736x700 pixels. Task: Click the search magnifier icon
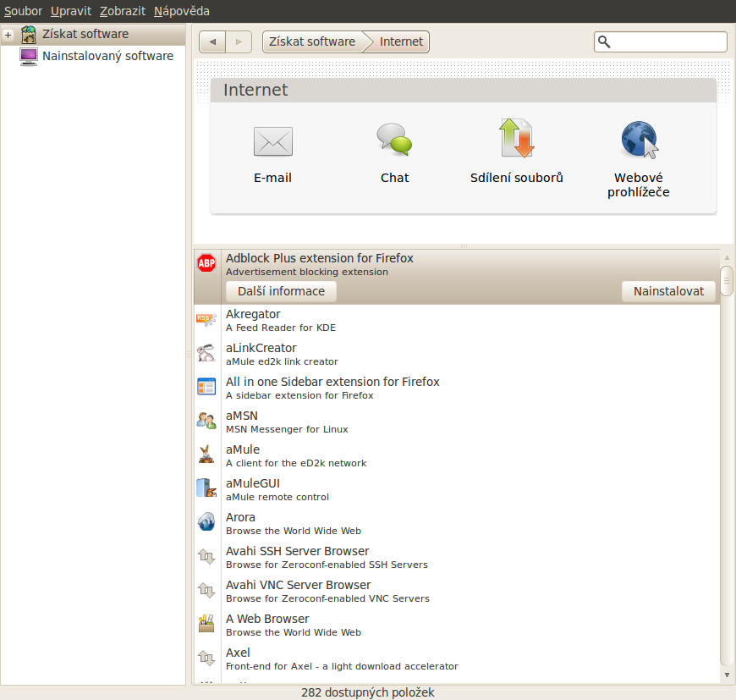(604, 41)
